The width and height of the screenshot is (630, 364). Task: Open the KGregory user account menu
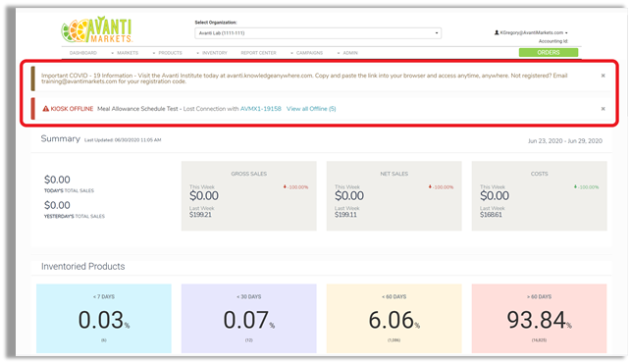(x=531, y=32)
